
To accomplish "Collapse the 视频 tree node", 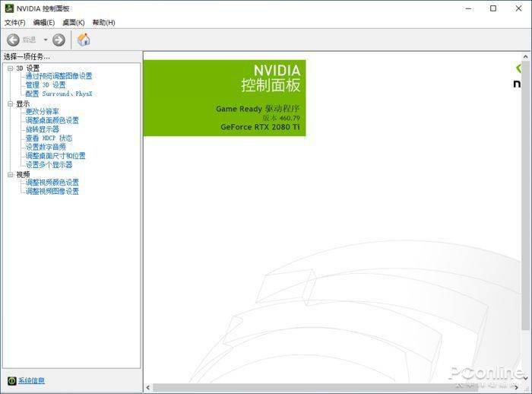I will coord(10,175).
